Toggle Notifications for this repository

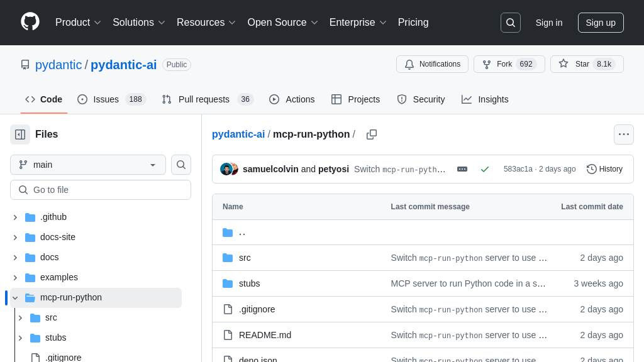(x=432, y=64)
